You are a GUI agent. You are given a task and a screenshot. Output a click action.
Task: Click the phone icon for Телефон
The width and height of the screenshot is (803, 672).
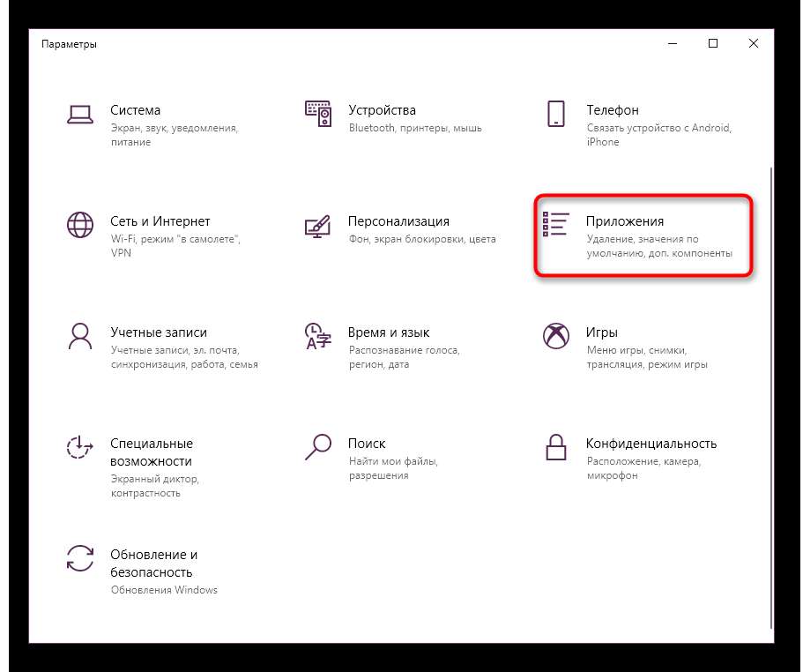click(555, 114)
